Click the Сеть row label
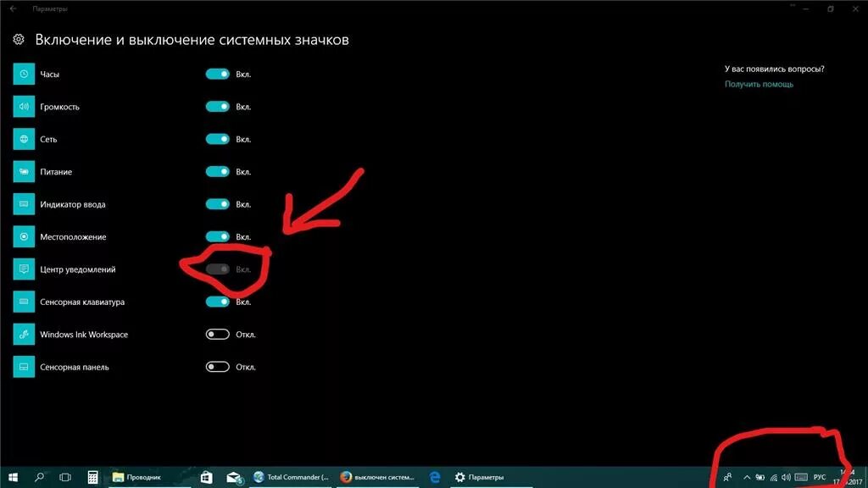Screen dimensions: 868x488 click(x=48, y=140)
